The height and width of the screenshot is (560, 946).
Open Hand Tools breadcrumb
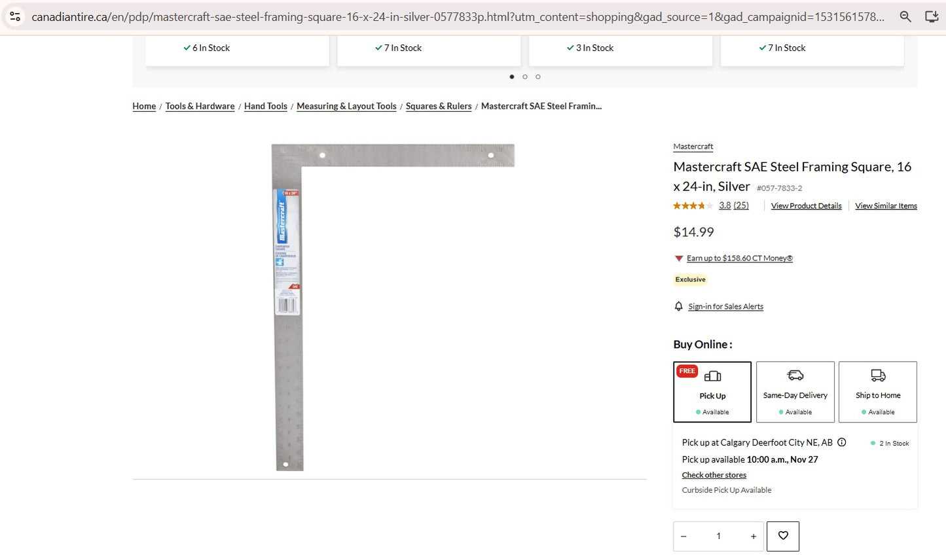[266, 106]
